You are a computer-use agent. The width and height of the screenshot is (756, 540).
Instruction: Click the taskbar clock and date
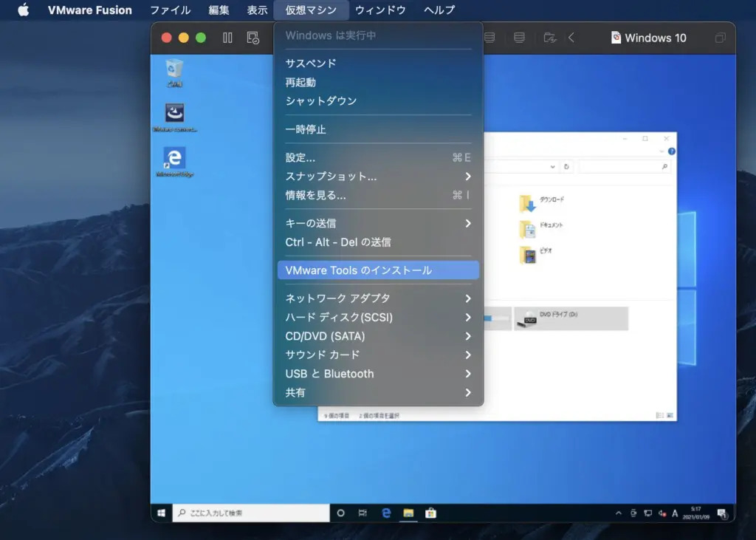[695, 513]
